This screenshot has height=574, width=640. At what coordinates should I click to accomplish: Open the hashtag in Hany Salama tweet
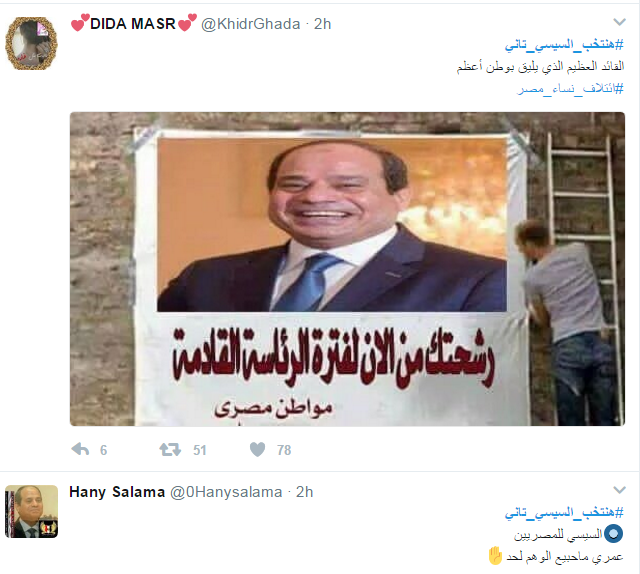[564, 512]
